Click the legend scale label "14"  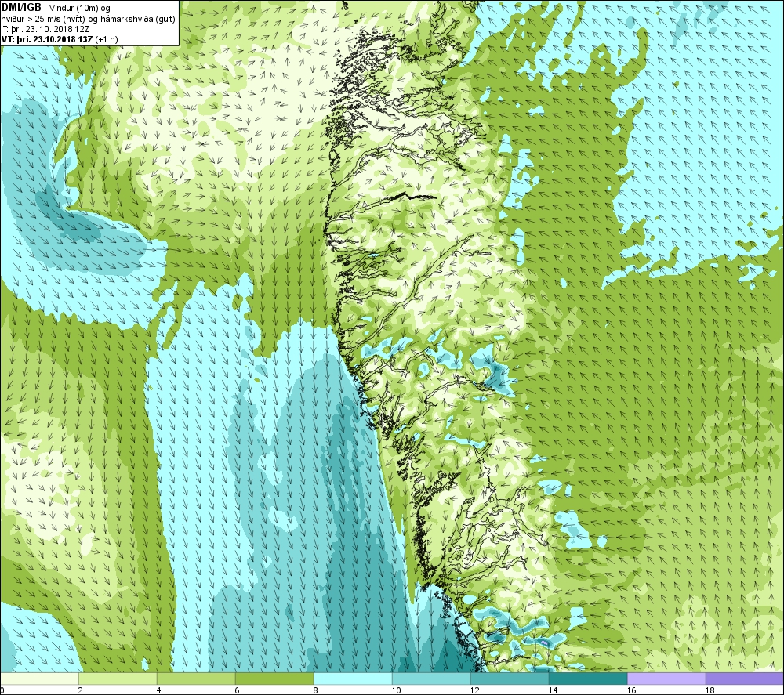(553, 690)
